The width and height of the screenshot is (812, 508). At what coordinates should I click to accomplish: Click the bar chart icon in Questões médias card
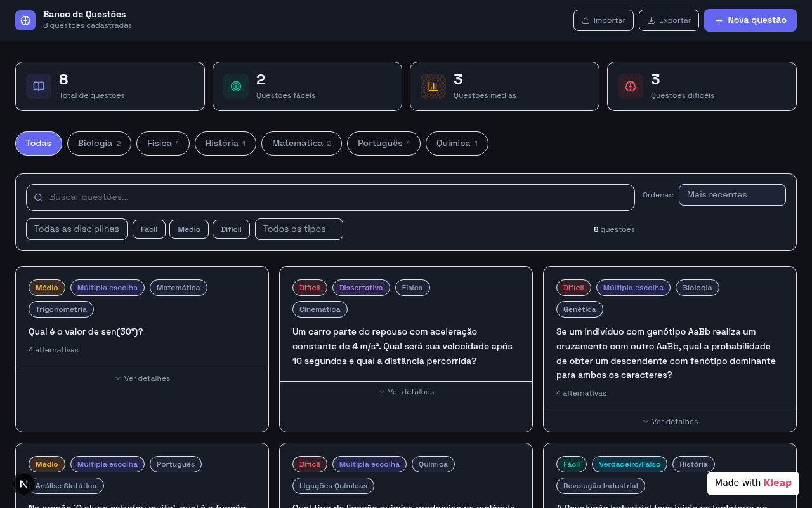point(433,86)
